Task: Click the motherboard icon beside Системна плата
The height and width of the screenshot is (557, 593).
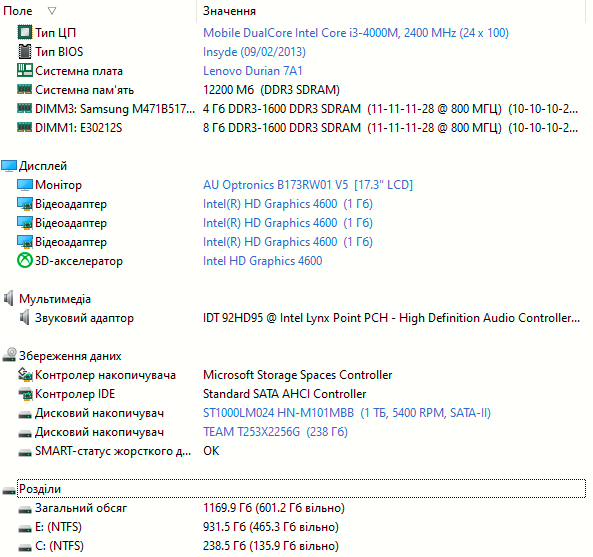Action: click(x=25, y=70)
